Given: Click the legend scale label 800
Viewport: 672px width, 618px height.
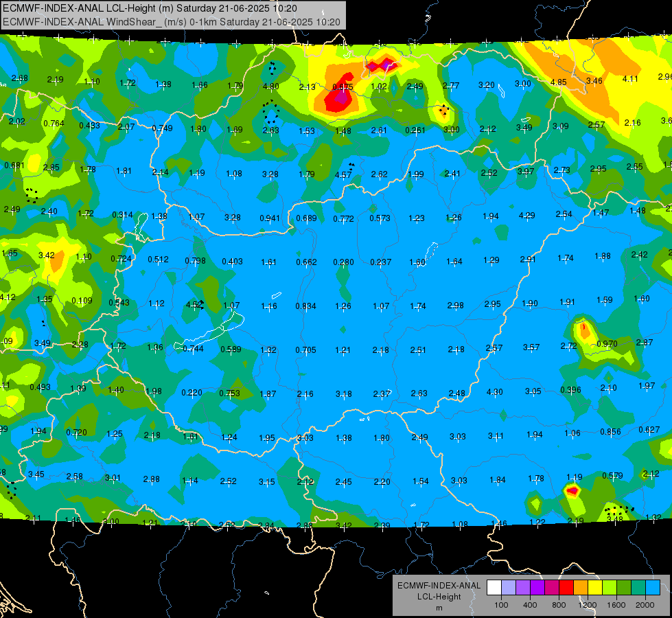Looking at the screenshot, I should coord(559,605).
